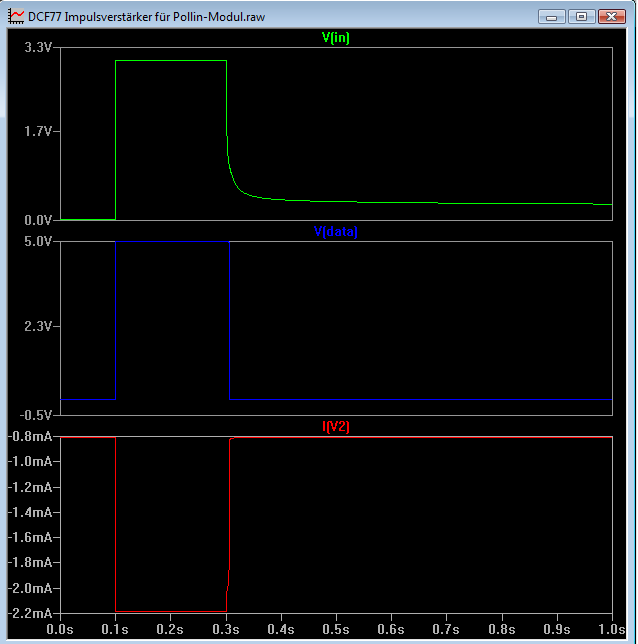The width and height of the screenshot is (638, 644).
Task: Click the 2.3V axis label
Action: (x=37, y=327)
